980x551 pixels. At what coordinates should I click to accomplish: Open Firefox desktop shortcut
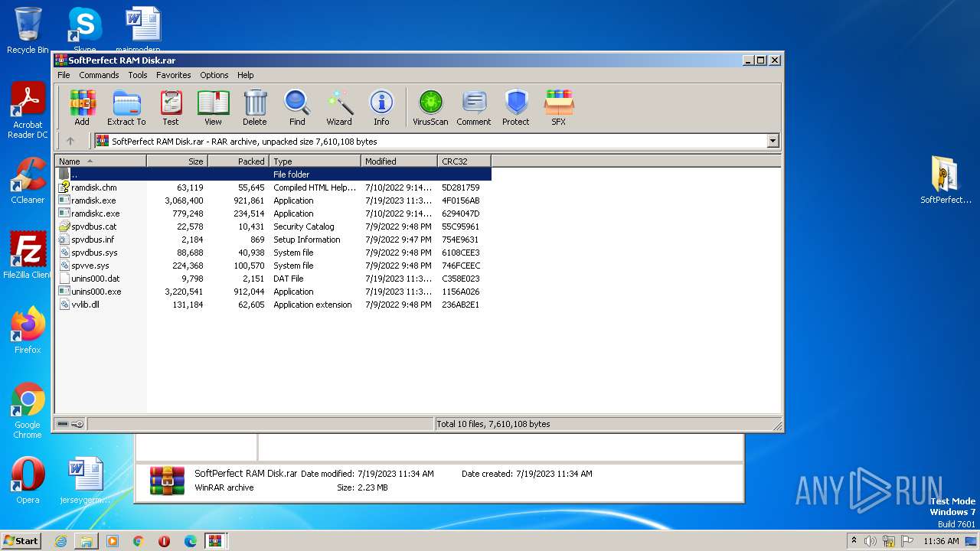click(28, 331)
